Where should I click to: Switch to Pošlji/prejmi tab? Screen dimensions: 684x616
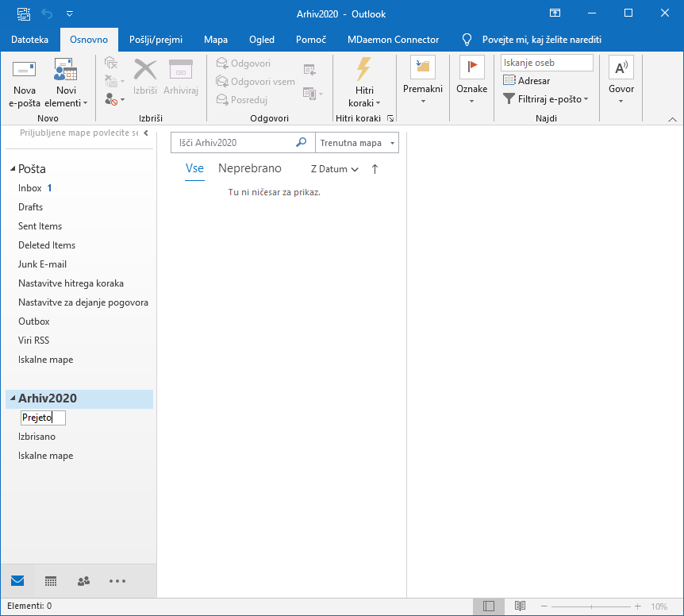point(156,40)
